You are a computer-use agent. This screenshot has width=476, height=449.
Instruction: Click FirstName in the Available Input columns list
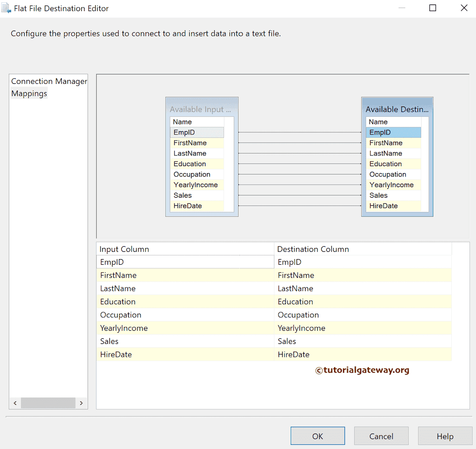point(197,142)
